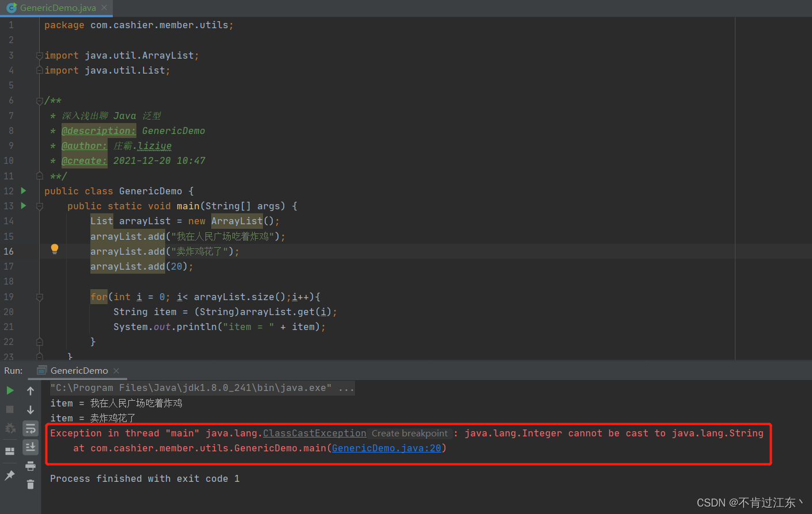Viewport: 812px width, 514px height.
Task: Click System.out.println statement on line 21
Action: 219,327
